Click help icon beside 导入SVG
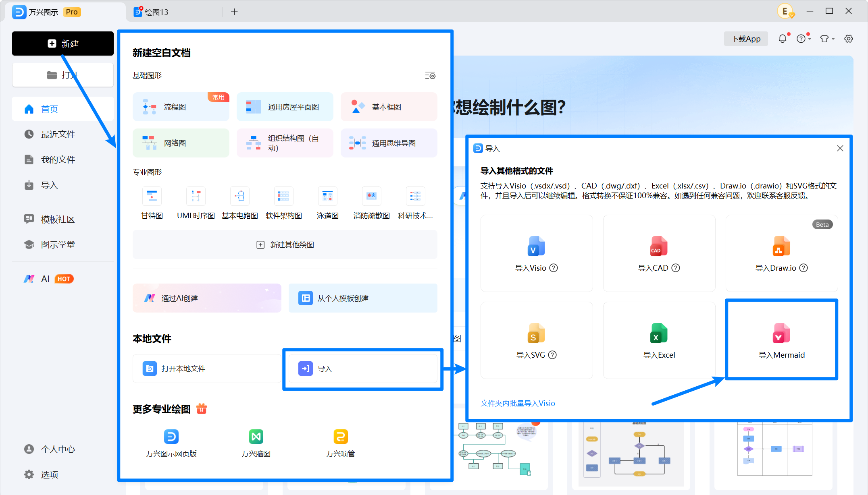This screenshot has width=868, height=495. point(553,355)
